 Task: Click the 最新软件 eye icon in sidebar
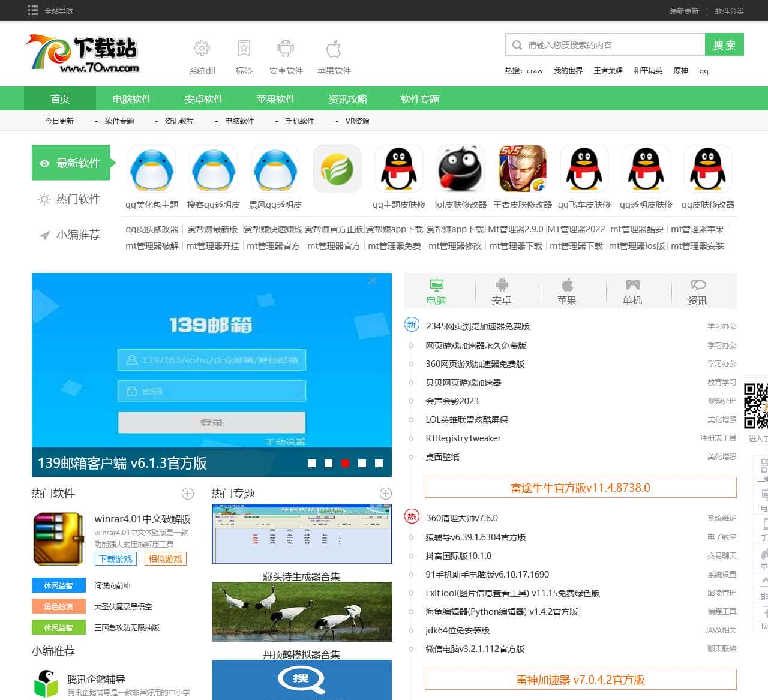[44, 163]
